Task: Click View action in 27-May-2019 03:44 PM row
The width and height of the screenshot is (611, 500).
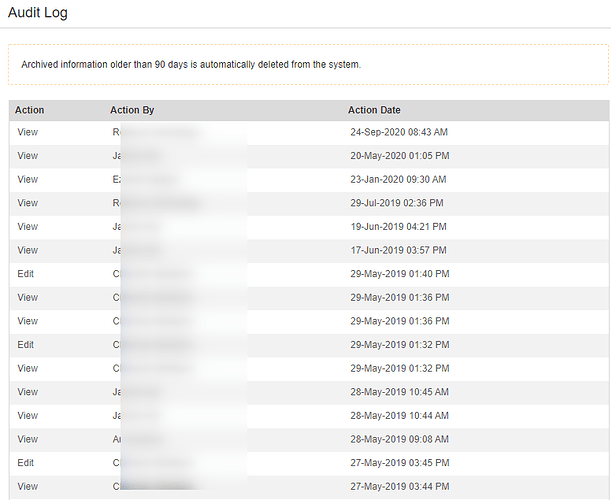Action: [x=28, y=487]
